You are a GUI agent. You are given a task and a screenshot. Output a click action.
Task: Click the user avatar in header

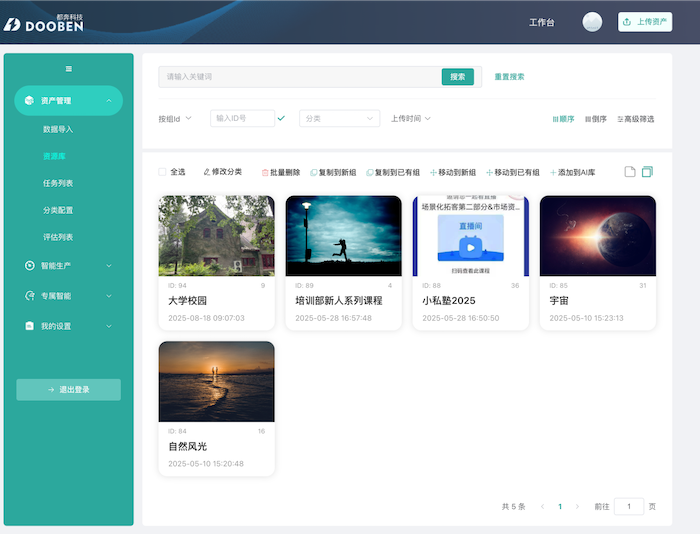click(x=592, y=22)
